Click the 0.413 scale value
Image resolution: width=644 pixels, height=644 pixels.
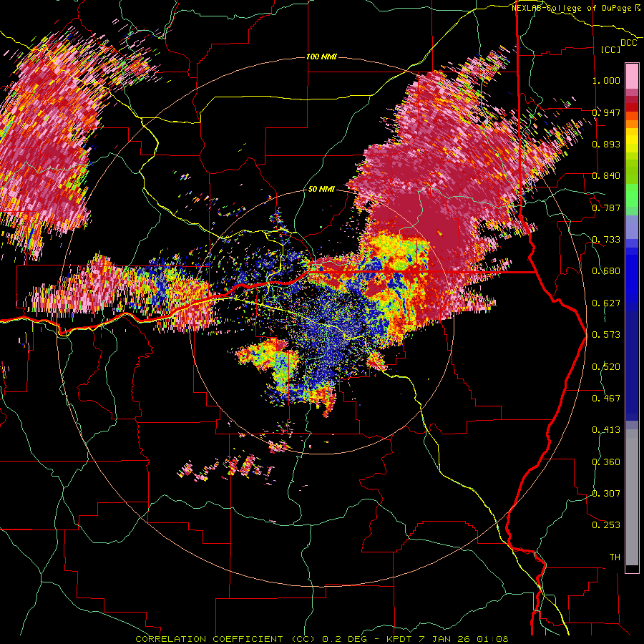pos(606,430)
